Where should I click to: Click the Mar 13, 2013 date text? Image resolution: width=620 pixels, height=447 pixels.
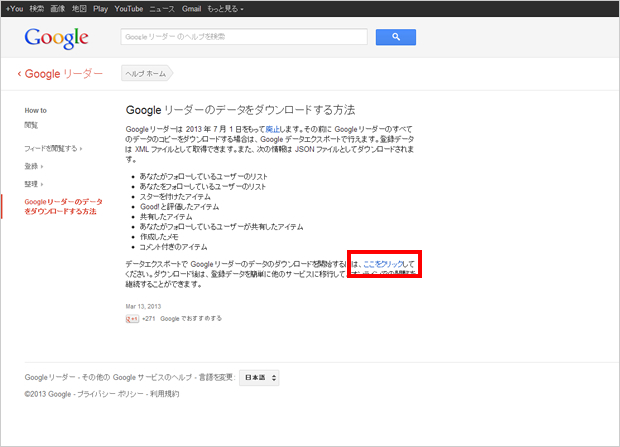pos(143,307)
